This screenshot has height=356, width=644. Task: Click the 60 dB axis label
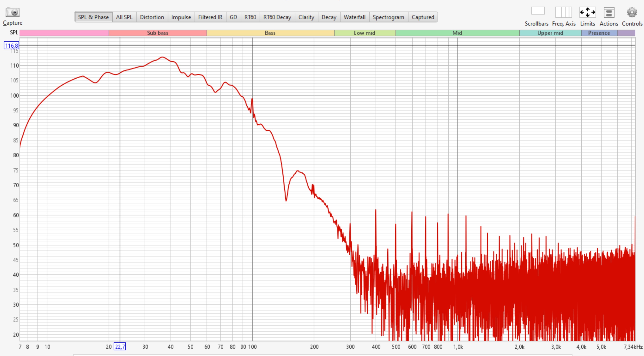(16, 215)
